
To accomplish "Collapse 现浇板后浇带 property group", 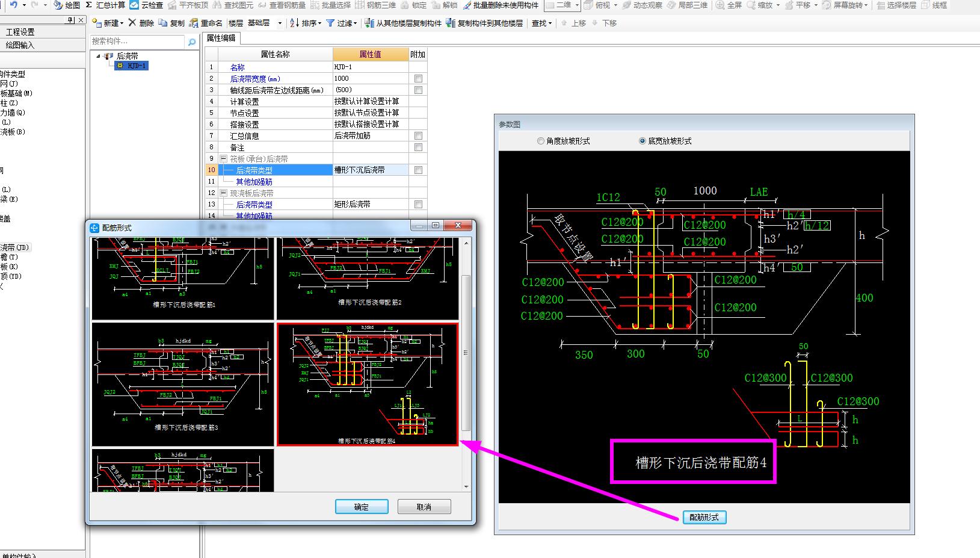I will (x=223, y=193).
